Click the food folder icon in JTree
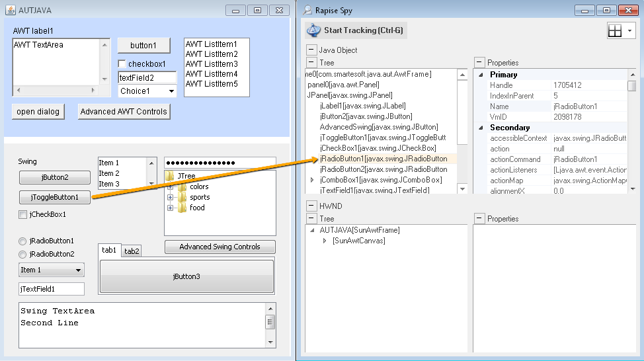 182,208
